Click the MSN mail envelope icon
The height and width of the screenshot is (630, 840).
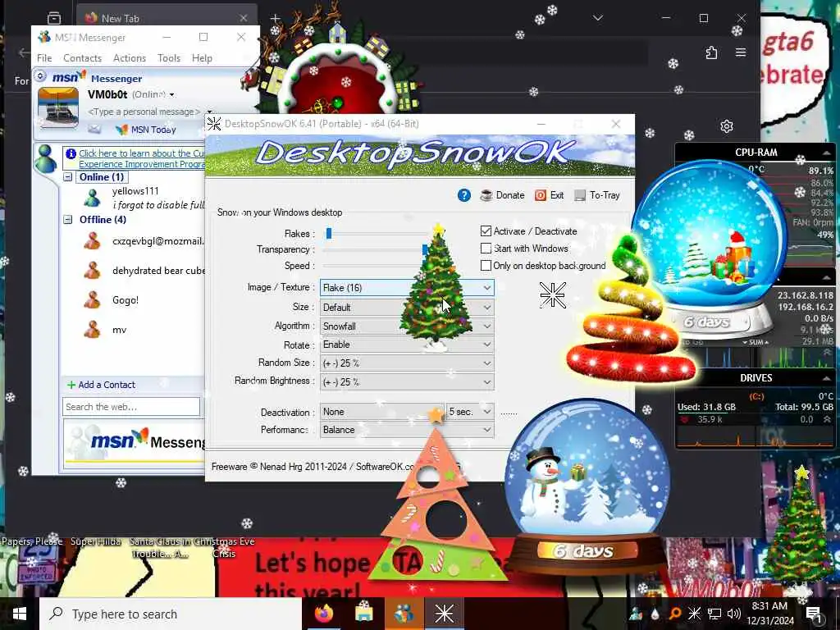pos(94,129)
